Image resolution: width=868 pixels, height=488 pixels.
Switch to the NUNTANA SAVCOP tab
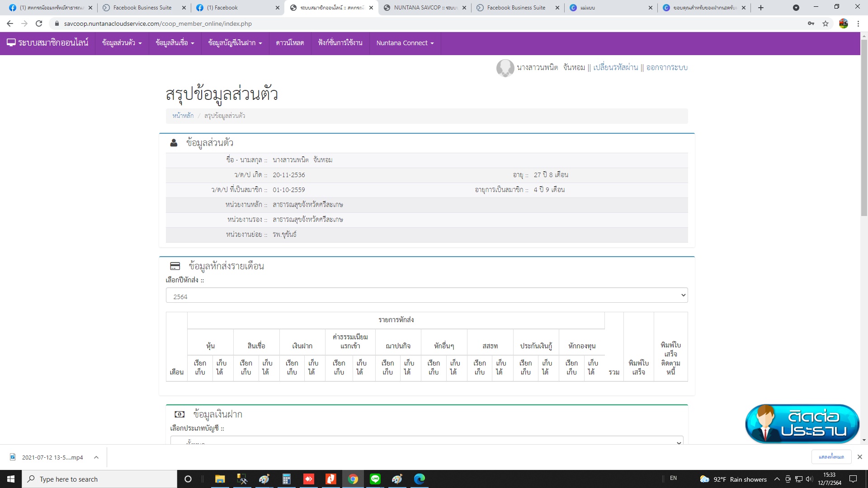tap(424, 8)
